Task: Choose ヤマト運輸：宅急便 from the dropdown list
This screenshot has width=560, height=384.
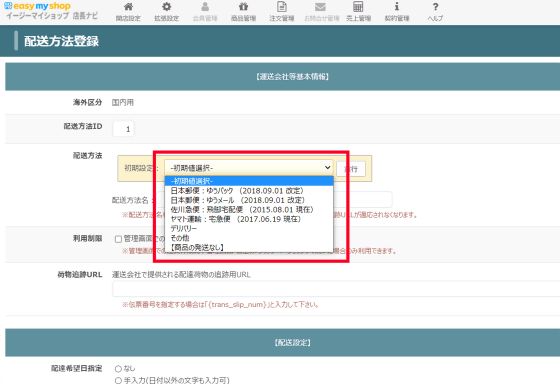Action: tap(249, 219)
